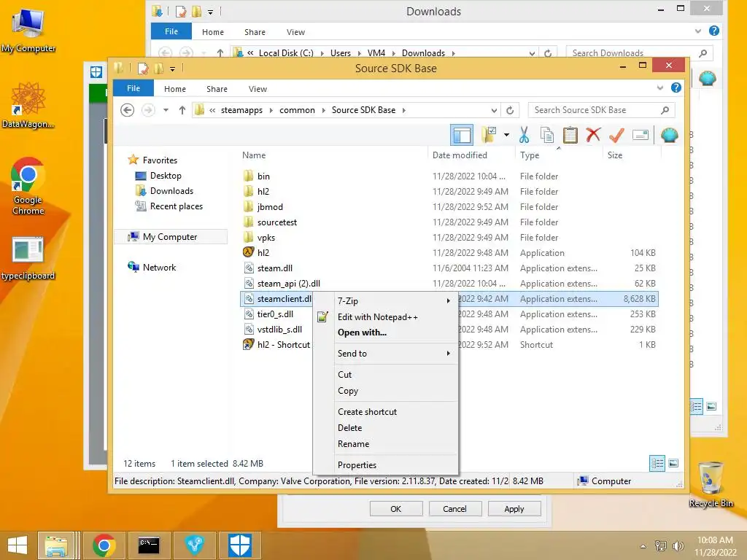Open the 7-Zip submenu entry
The width and height of the screenshot is (747, 560).
(386, 301)
